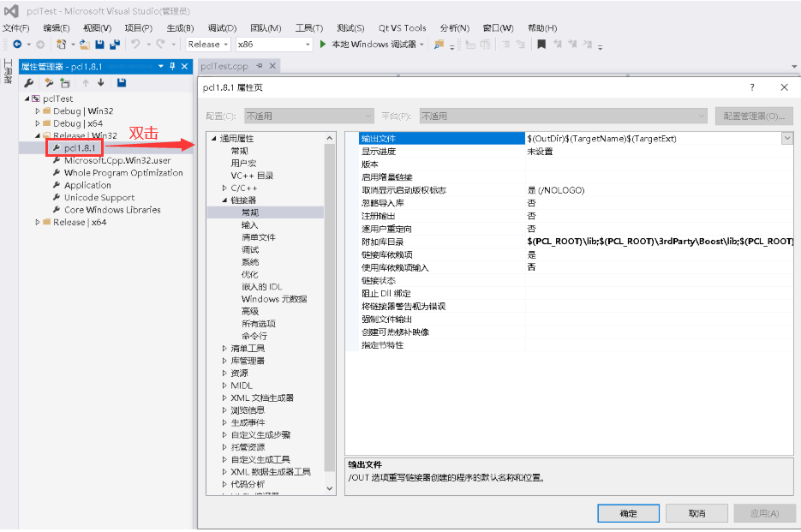The image size is (801, 532).
Task: Select the pcl1.8.1 property sheet
Action: pyautogui.click(x=80, y=148)
